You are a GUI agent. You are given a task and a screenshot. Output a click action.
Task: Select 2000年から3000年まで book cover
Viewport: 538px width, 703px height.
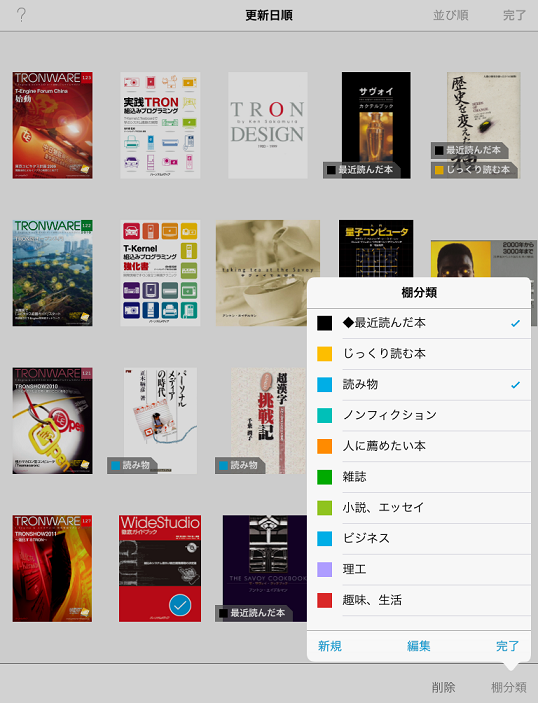(484, 259)
